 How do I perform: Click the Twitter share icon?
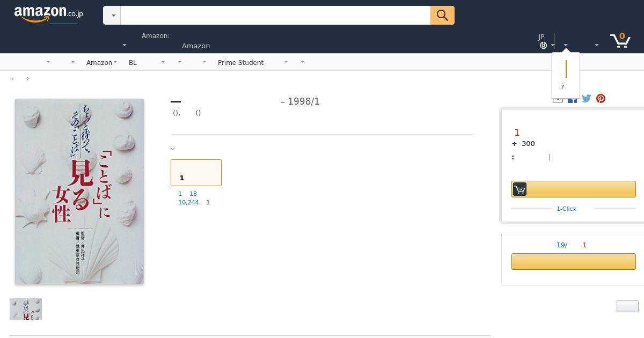[587, 98]
